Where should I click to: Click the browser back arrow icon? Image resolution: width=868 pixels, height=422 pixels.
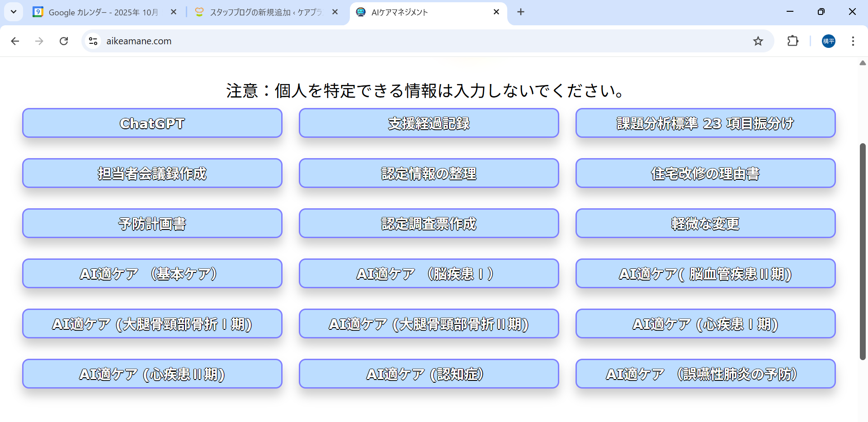[x=15, y=41]
